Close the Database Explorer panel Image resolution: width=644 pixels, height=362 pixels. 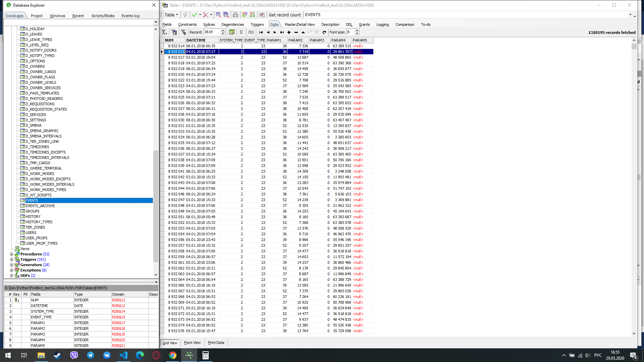coord(154,5)
